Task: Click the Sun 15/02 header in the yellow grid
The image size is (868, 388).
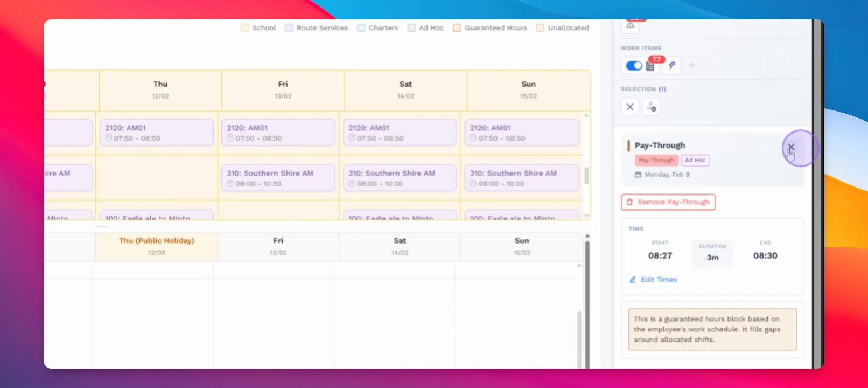Action: pyautogui.click(x=529, y=90)
